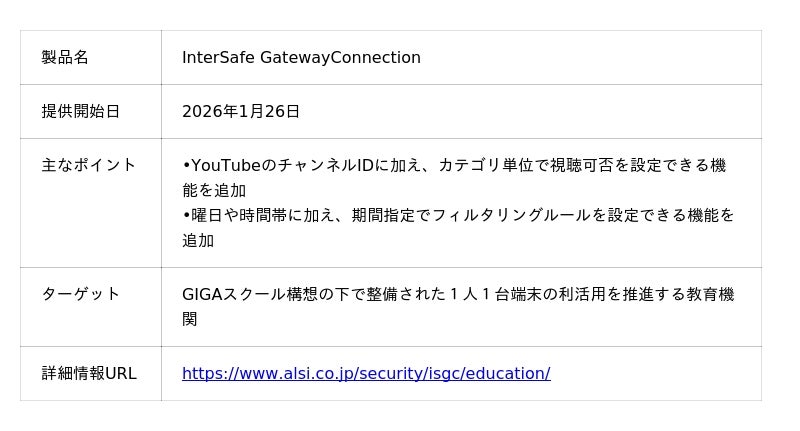Open the alsi.co.jp education URL link
This screenshot has width=800, height=431.
click(x=365, y=374)
